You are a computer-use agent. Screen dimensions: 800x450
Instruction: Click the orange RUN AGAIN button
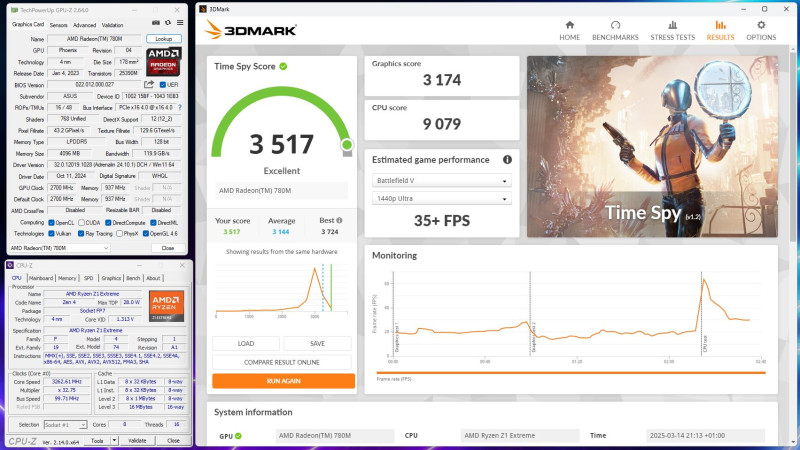284,381
